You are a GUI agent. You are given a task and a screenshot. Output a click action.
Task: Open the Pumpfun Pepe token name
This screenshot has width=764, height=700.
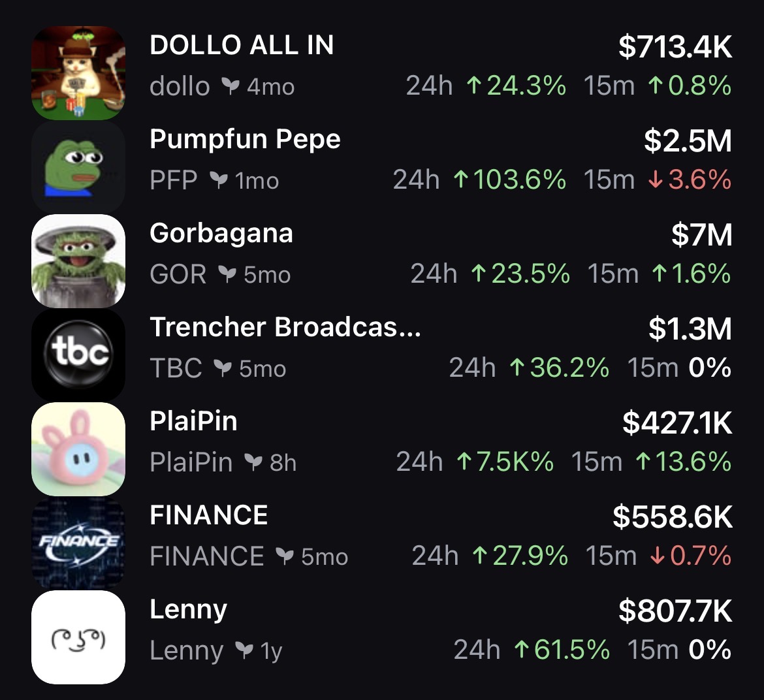pos(245,139)
